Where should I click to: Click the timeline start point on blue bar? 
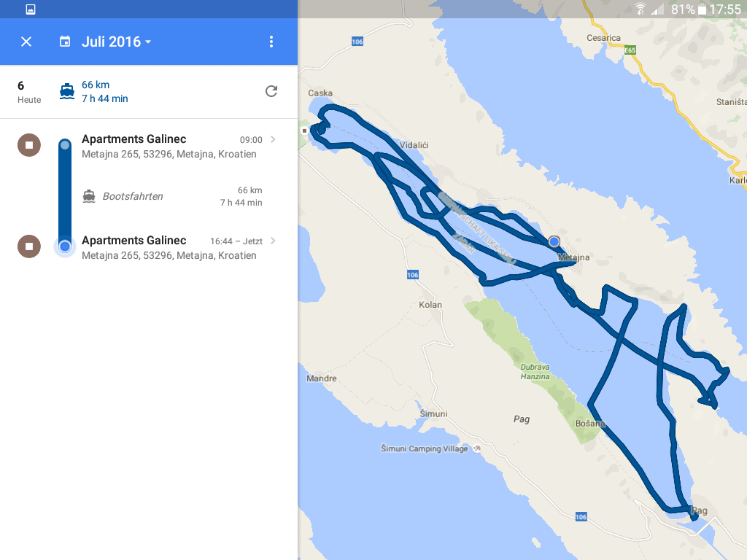pyautogui.click(x=65, y=146)
